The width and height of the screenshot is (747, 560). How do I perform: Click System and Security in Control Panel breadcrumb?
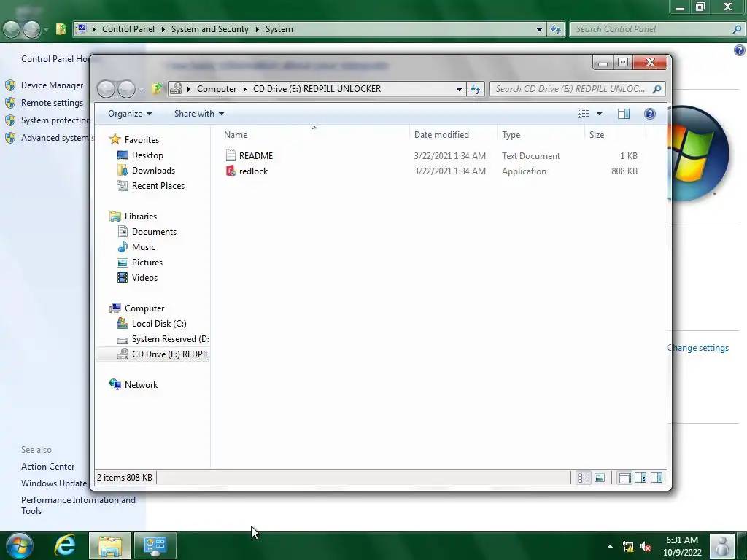tap(209, 29)
